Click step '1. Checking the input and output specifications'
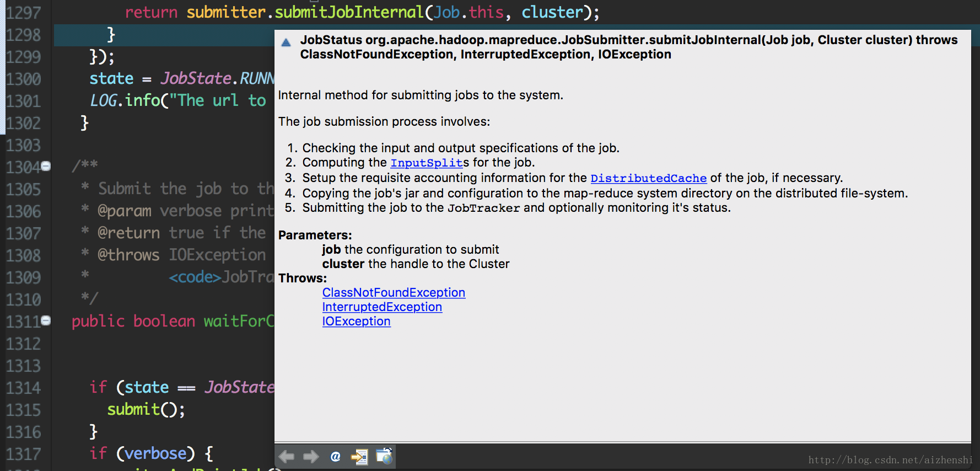The width and height of the screenshot is (980, 471). (x=453, y=148)
